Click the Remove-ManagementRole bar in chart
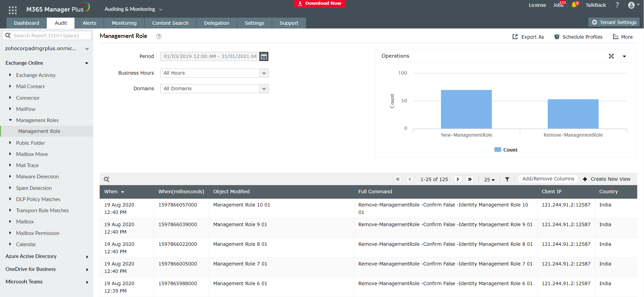 573,114
